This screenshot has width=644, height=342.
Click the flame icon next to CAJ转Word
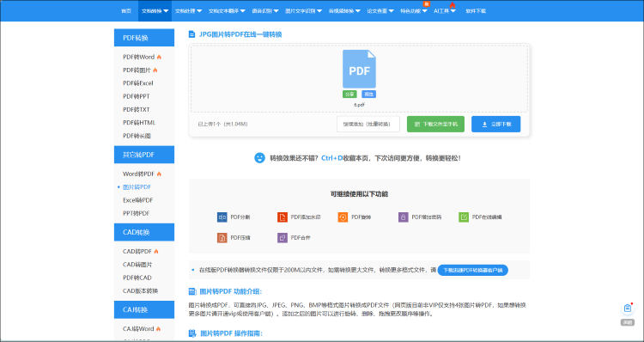pyautogui.click(x=159, y=329)
